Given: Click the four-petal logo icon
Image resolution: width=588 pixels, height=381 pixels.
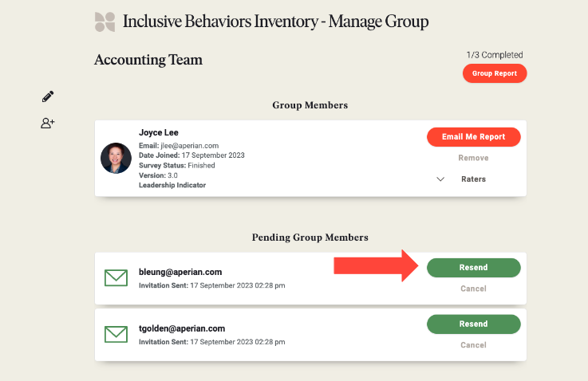Looking at the screenshot, I should pos(105,22).
